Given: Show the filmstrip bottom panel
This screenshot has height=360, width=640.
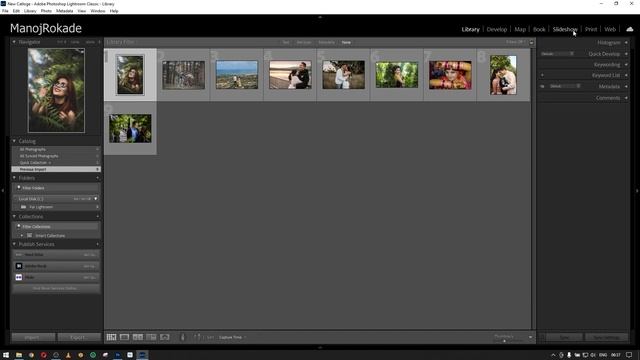Looking at the screenshot, I should (x=320, y=348).
